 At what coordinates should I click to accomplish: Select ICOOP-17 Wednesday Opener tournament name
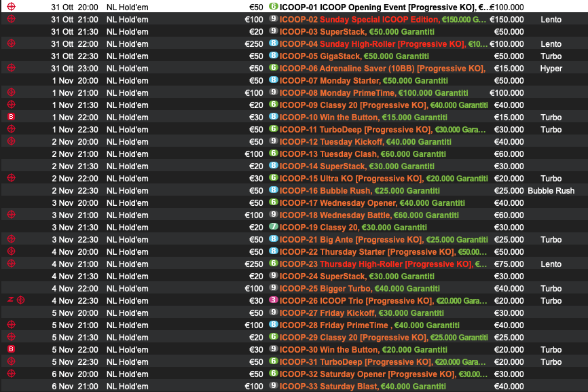(372, 203)
